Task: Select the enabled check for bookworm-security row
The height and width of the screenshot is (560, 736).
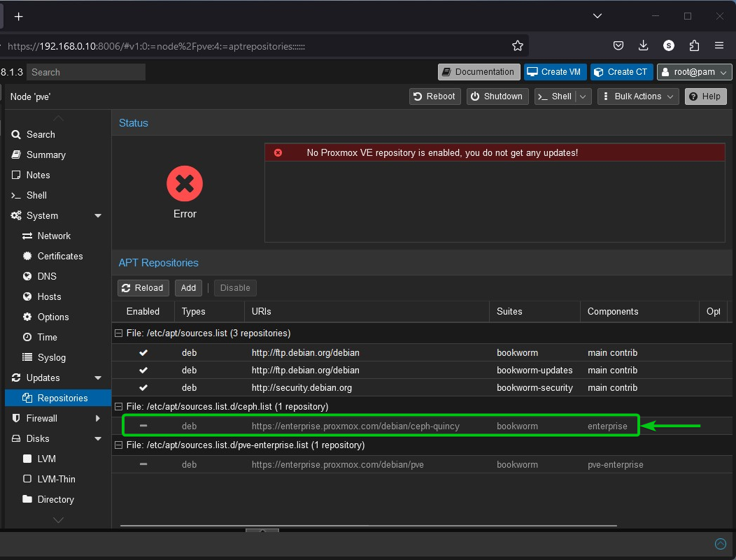Action: 143,388
